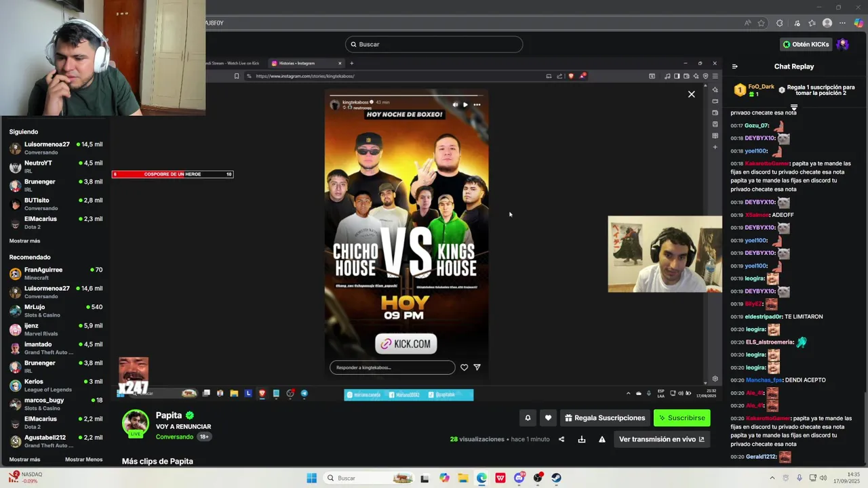
Task: Show hidden system tray icons chevron
Action: click(x=772, y=478)
